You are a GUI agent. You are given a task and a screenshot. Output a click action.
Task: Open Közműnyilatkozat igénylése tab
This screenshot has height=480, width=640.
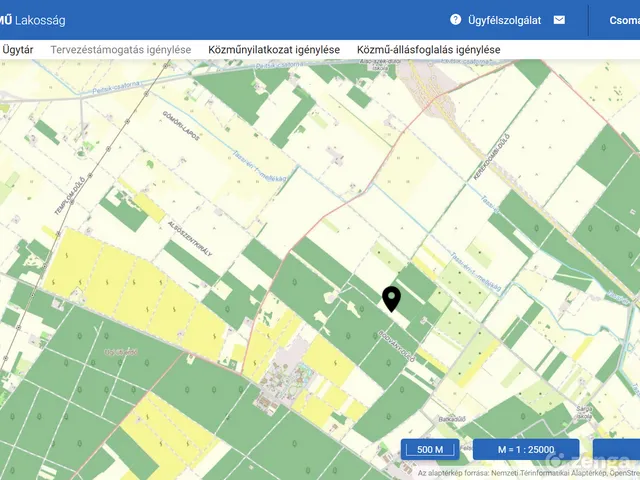click(274, 49)
